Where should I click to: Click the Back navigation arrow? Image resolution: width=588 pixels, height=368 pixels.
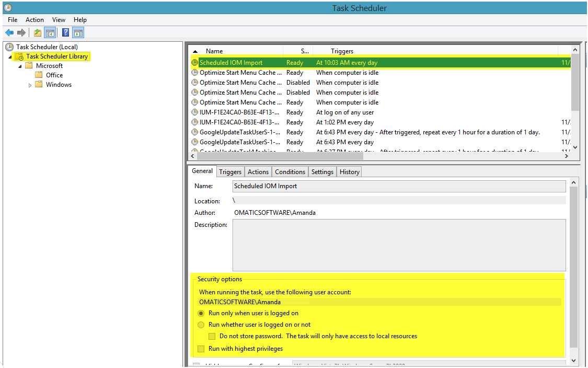coord(9,32)
